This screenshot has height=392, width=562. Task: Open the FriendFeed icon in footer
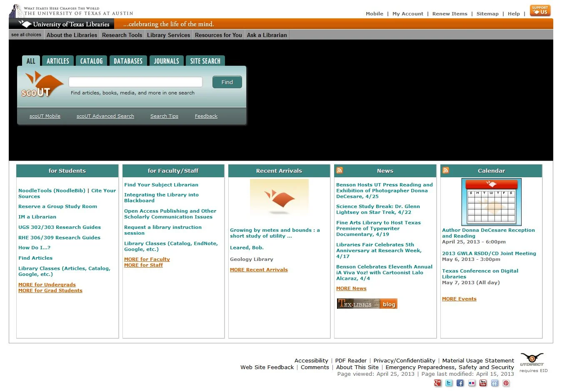tap(495, 383)
